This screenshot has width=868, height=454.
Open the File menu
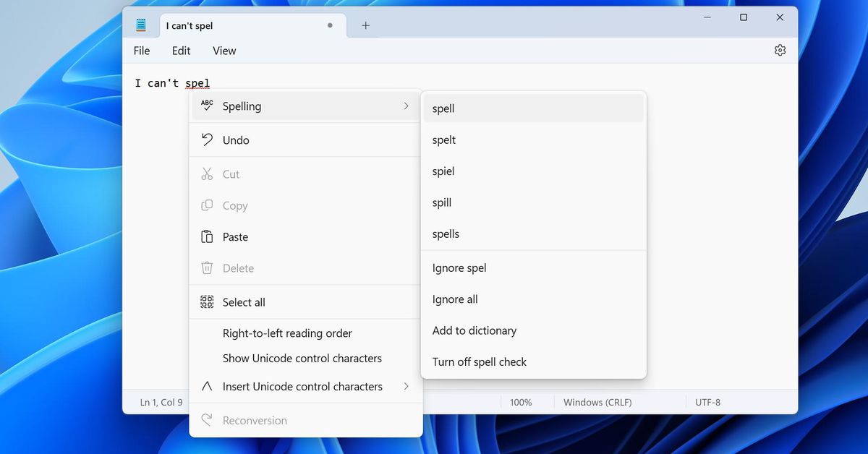click(142, 51)
